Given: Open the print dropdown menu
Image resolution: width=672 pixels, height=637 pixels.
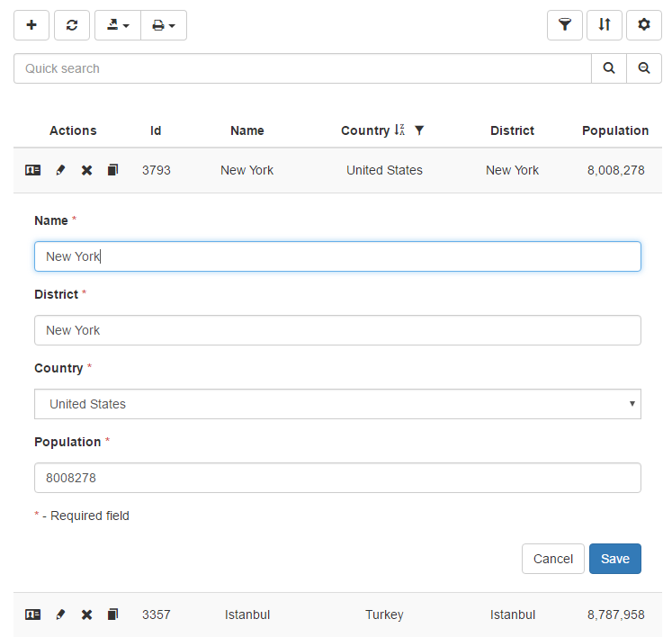Looking at the screenshot, I should click(x=163, y=25).
